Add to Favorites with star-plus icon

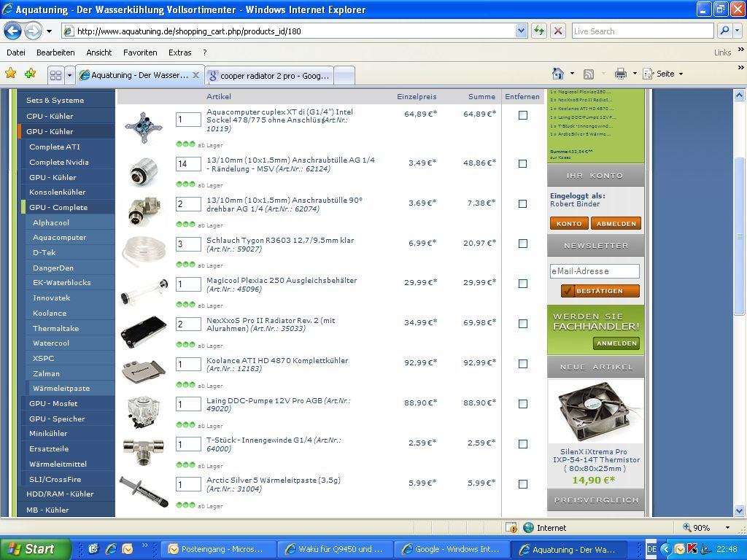click(31, 74)
